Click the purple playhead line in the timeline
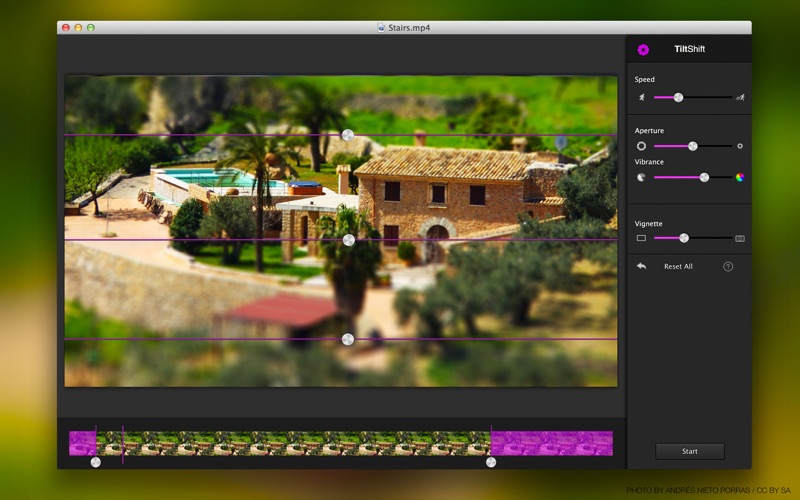Image resolution: width=800 pixels, height=500 pixels. click(123, 444)
